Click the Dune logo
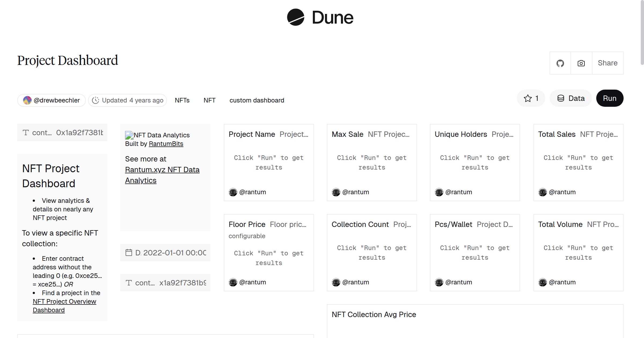This screenshot has width=644, height=338. (320, 18)
